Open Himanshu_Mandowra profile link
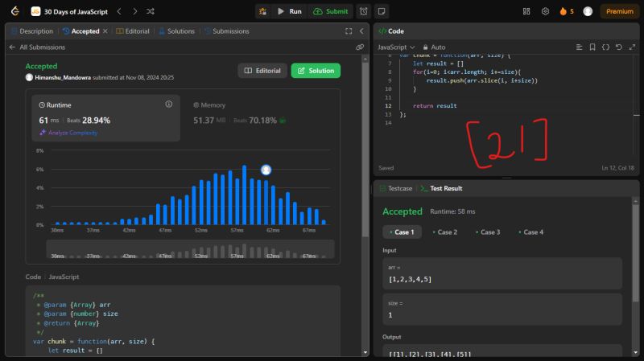644x361 pixels. [x=63, y=77]
